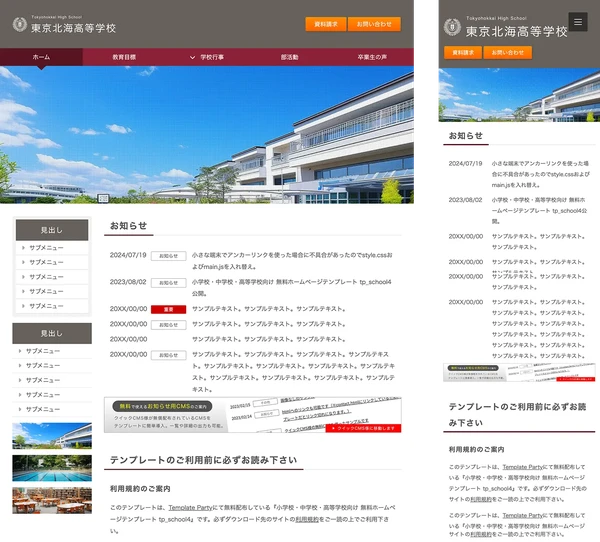Open the swimming pool thumbnail in sidebar
Screen dimensions: 600x542
(x=52, y=468)
